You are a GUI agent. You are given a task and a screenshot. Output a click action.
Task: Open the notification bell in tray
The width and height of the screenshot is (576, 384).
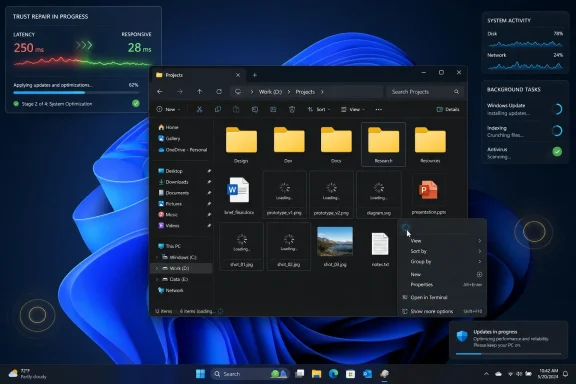click(x=566, y=374)
